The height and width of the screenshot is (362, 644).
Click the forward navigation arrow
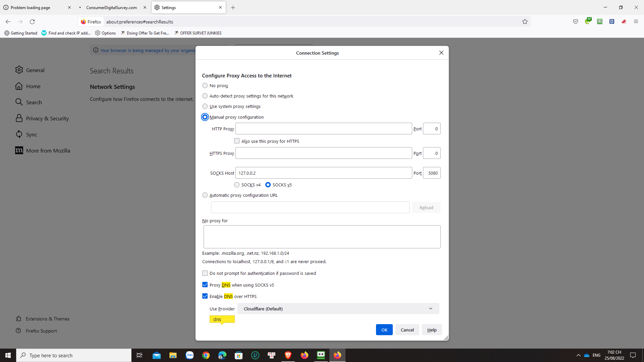click(20, 22)
